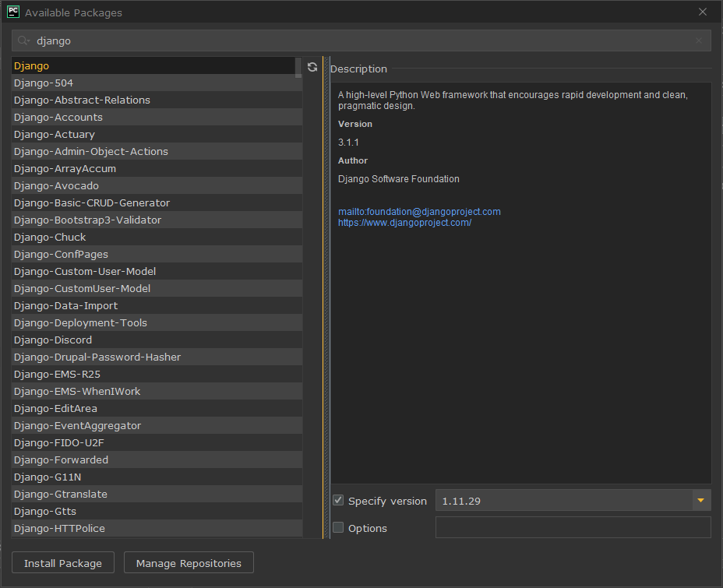Click the refresh packages list icon

tap(312, 67)
